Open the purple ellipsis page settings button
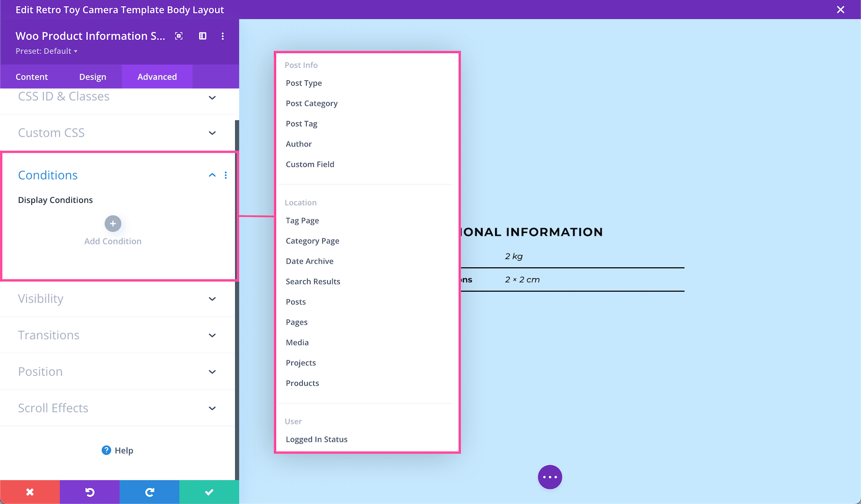The height and width of the screenshot is (504, 861). point(550,477)
